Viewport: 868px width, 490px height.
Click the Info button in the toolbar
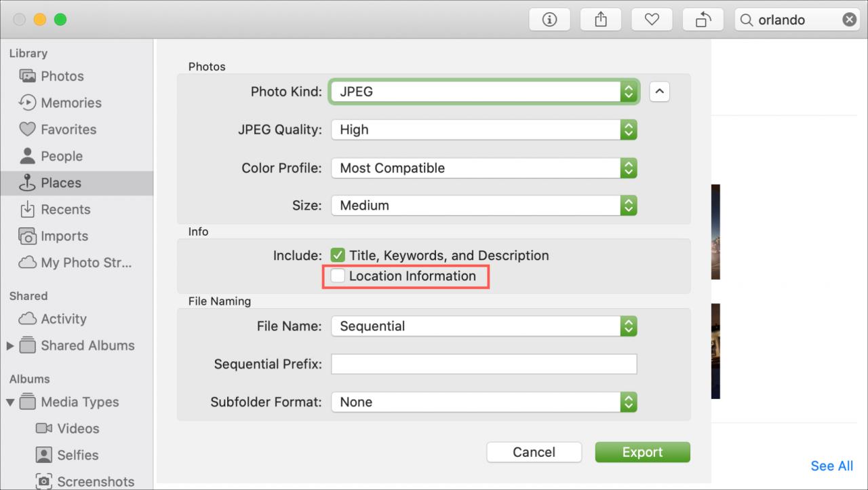(x=549, y=20)
